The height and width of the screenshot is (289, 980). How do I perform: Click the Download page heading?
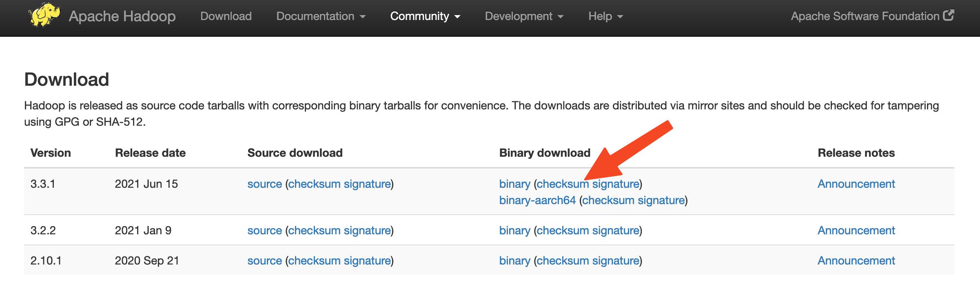pos(67,80)
